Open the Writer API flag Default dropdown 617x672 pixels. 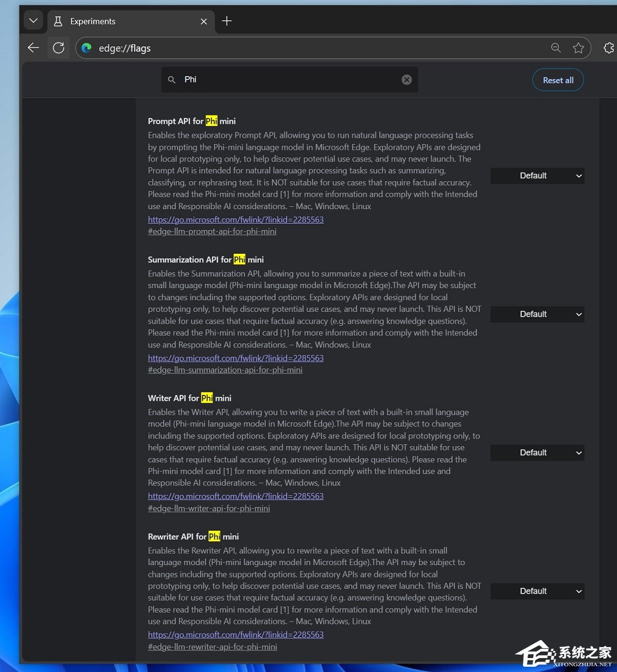537,452
